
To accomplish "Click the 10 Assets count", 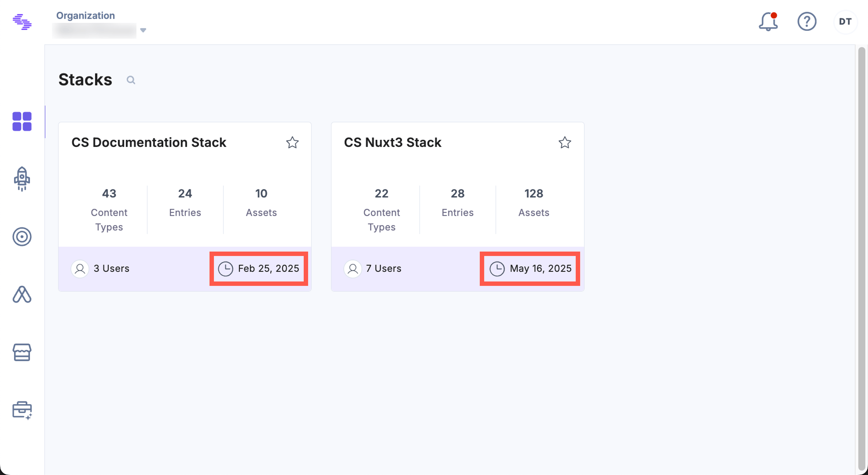I will (261, 194).
